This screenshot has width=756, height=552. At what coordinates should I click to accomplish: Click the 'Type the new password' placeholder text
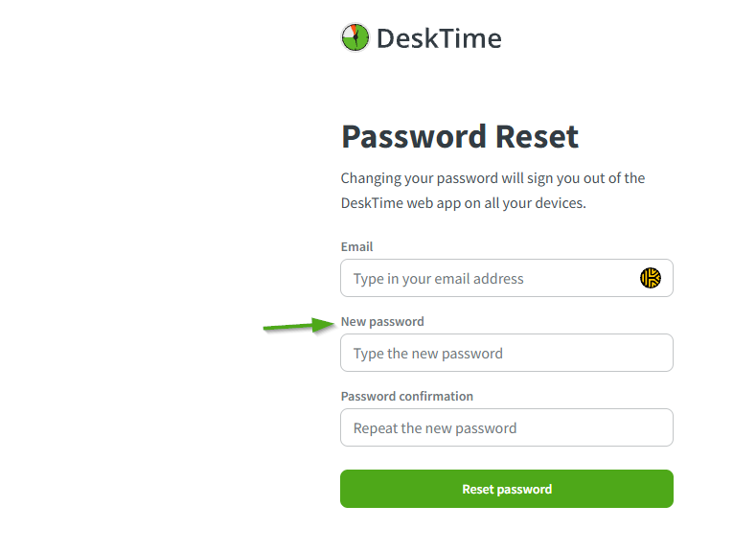pos(428,354)
